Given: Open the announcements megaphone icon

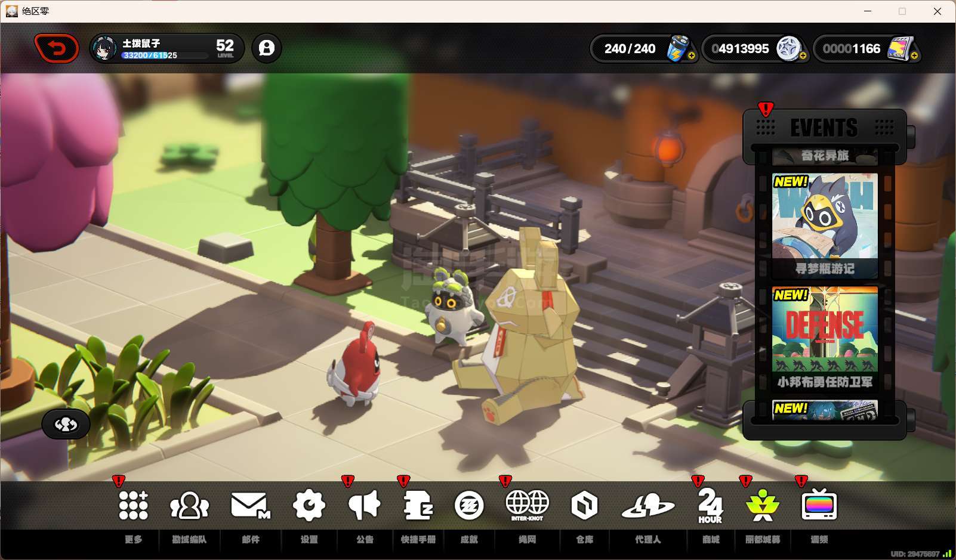Looking at the screenshot, I should pos(365,505).
